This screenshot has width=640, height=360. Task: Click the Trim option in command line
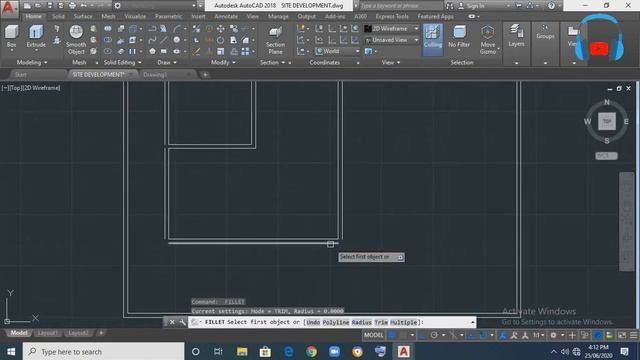click(x=381, y=322)
